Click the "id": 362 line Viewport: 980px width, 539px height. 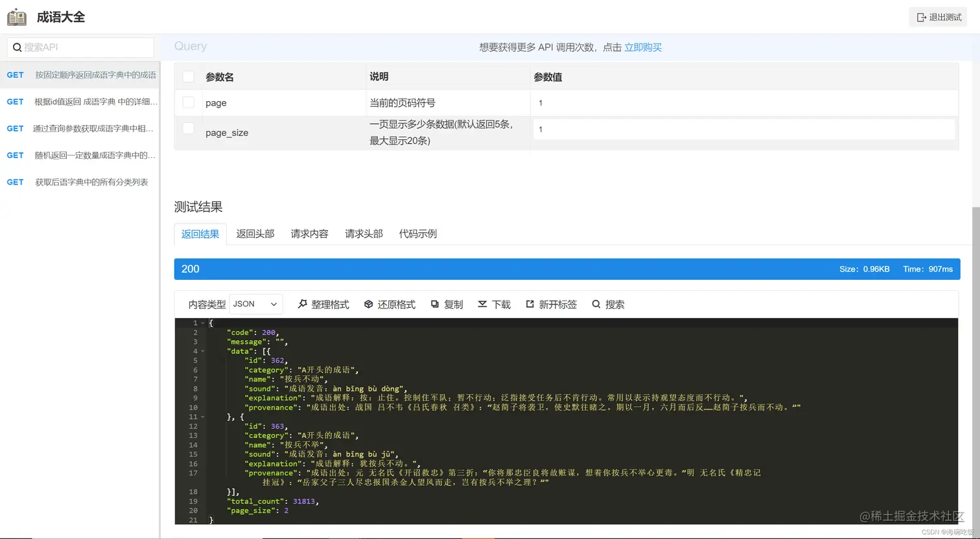(x=266, y=361)
